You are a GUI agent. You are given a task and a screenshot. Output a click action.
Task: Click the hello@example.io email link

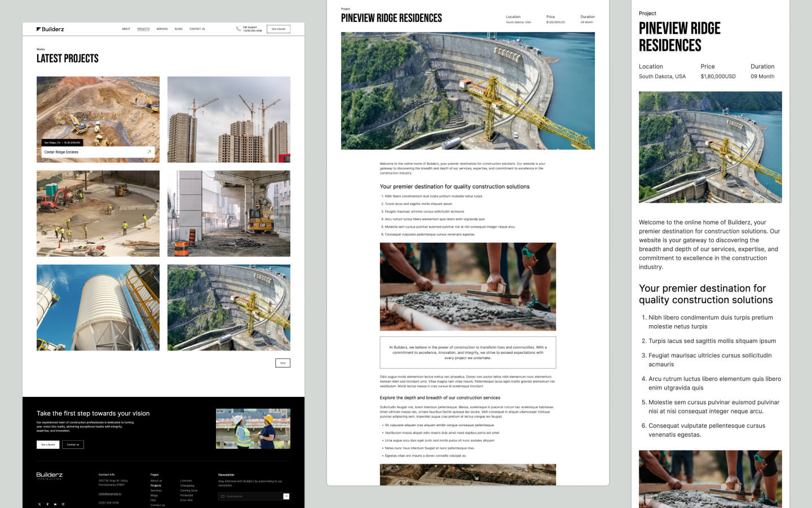[110, 494]
